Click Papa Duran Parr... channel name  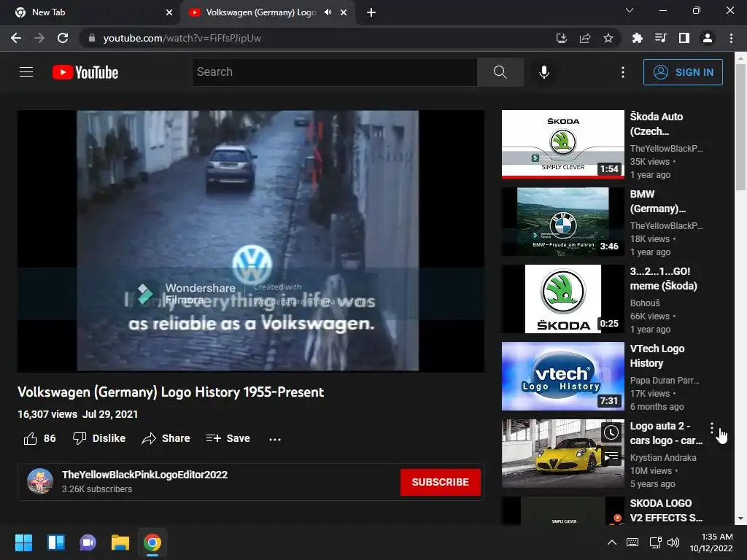click(x=665, y=381)
